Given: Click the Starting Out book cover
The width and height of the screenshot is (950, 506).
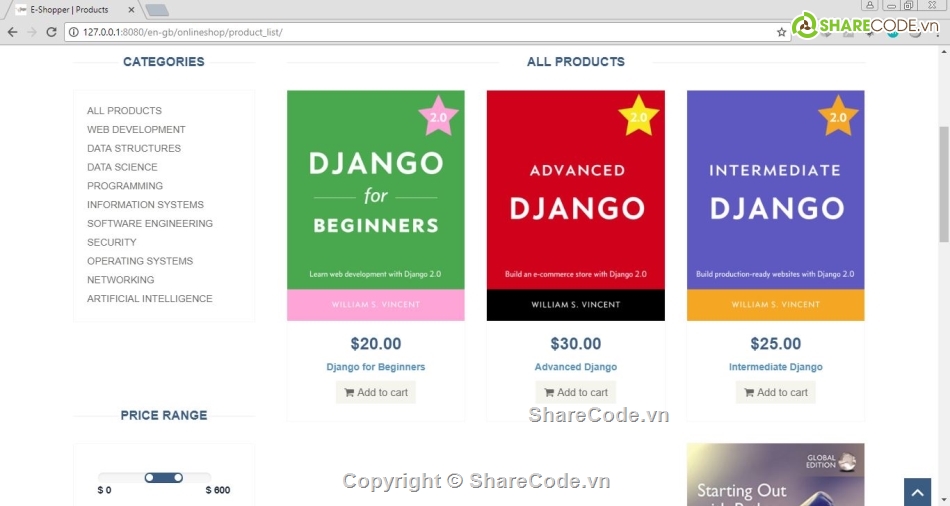Looking at the screenshot, I should (776, 474).
